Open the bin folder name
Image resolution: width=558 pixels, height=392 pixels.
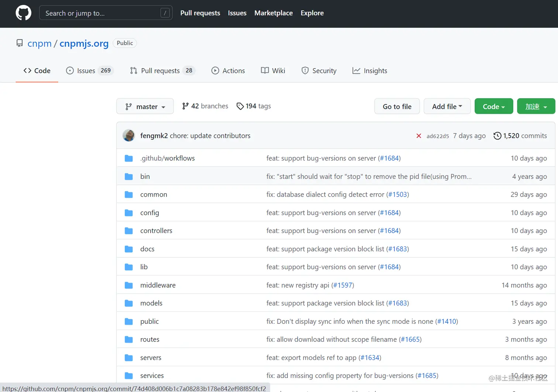tap(145, 177)
